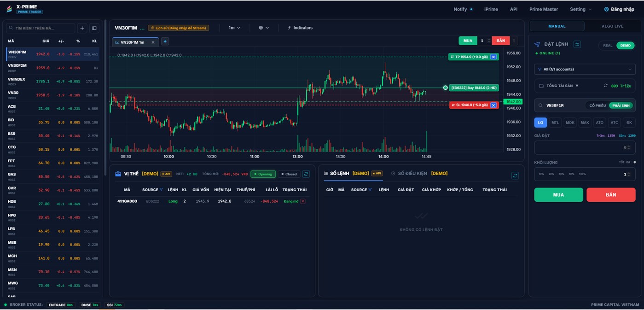Screen dimensions: 644x310
Task: Select ĐK order type
Action: pyautogui.click(x=629, y=123)
